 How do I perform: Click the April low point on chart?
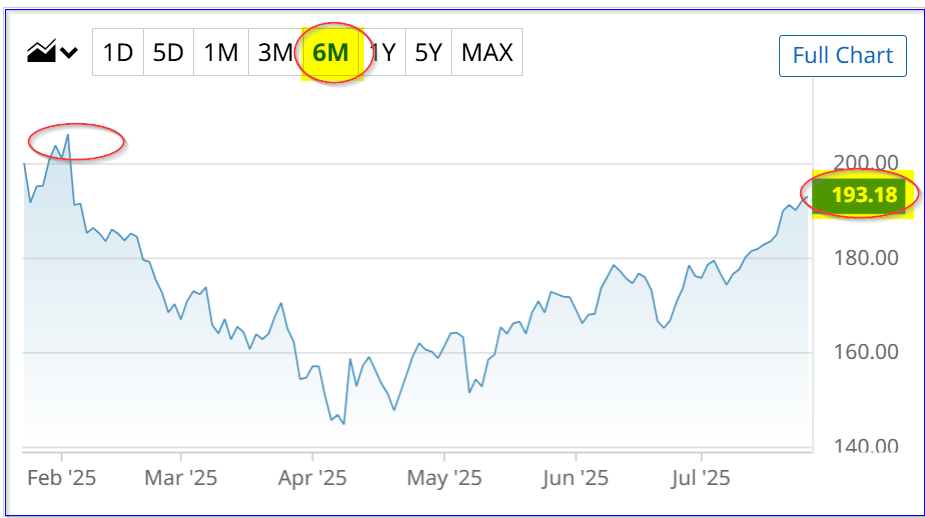[x=343, y=423]
